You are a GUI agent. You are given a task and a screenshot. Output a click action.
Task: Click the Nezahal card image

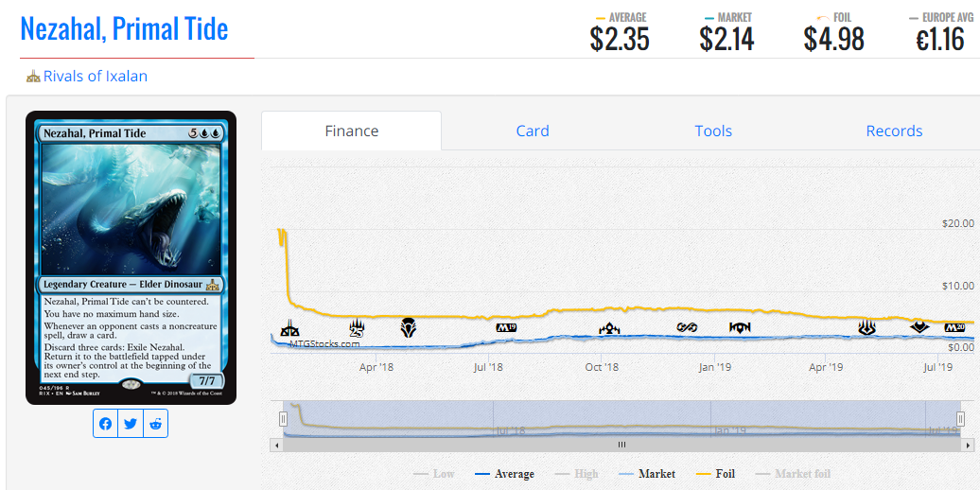click(x=131, y=257)
